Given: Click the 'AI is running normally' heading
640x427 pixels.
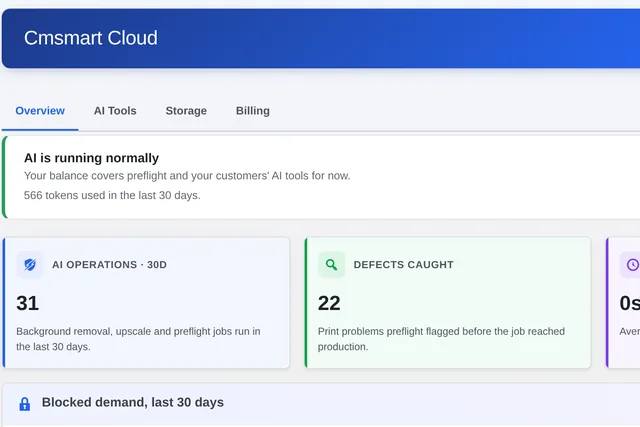Looking at the screenshot, I should (x=91, y=158).
